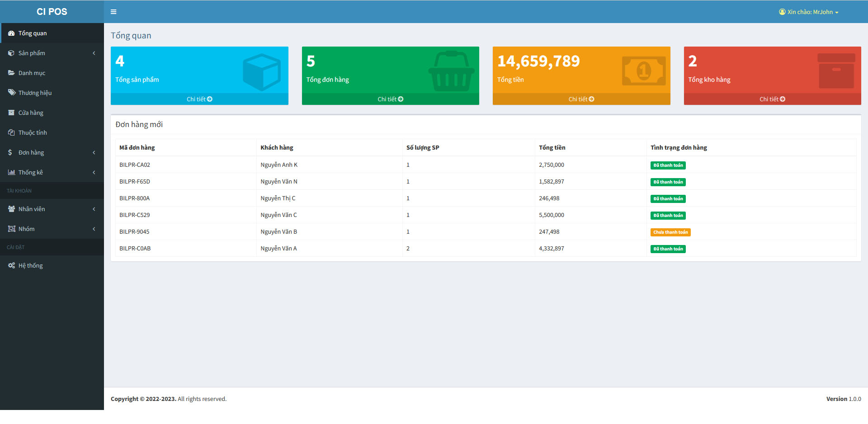This screenshot has height=424, width=868.
Task: Switch to the Đơn hàng menu section
Action: (x=31, y=152)
